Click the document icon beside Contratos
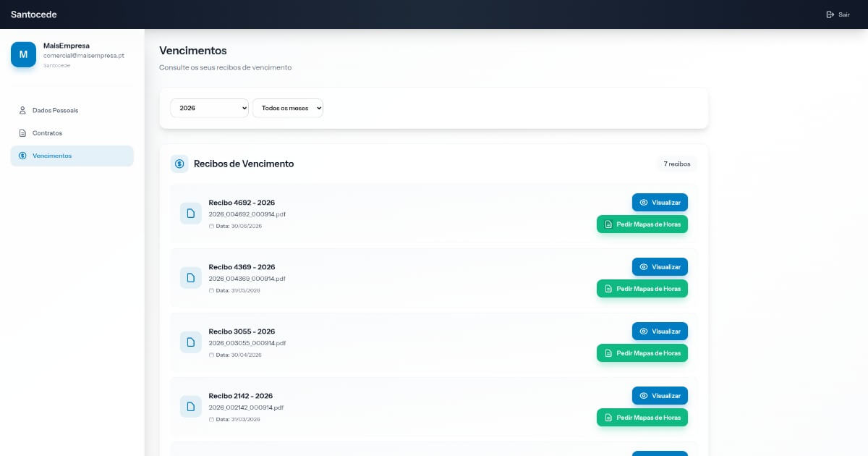868x456 pixels. 22,133
